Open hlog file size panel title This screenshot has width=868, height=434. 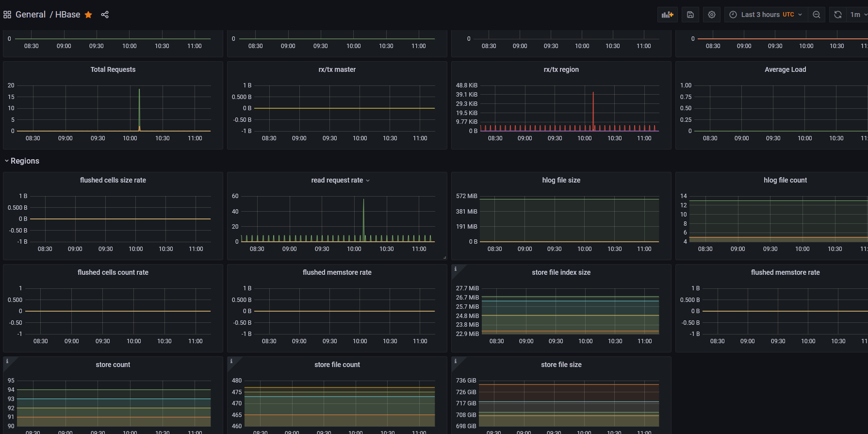561,180
